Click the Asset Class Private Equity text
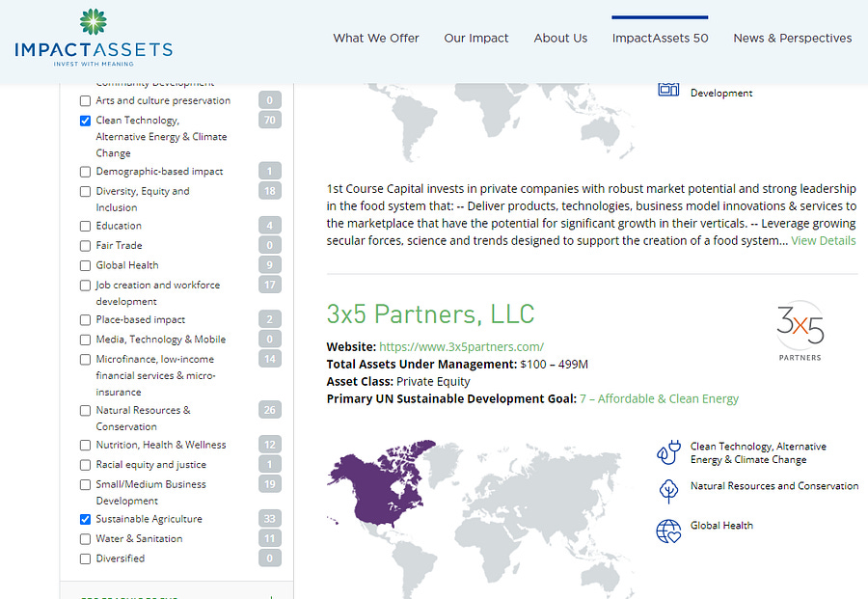Screen dimensions: 868x599 point(433,382)
